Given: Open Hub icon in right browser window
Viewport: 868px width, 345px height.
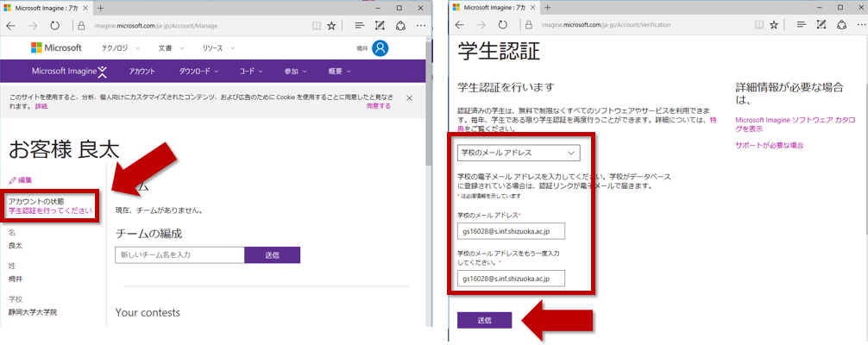Looking at the screenshot, I should [801, 25].
